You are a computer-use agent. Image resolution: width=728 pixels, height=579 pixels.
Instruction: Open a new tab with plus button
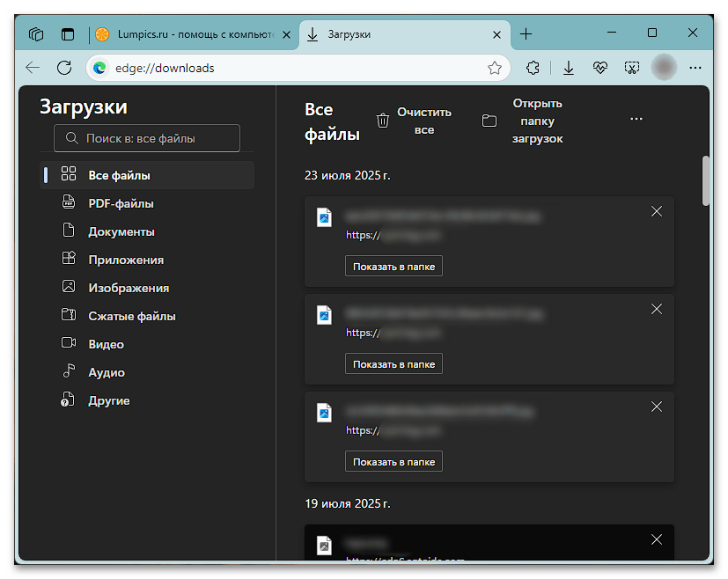pos(526,34)
